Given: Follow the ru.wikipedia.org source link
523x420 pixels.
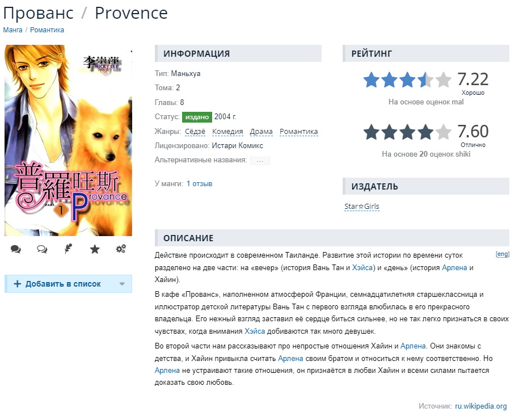Looking at the screenshot, I should click(x=480, y=406).
